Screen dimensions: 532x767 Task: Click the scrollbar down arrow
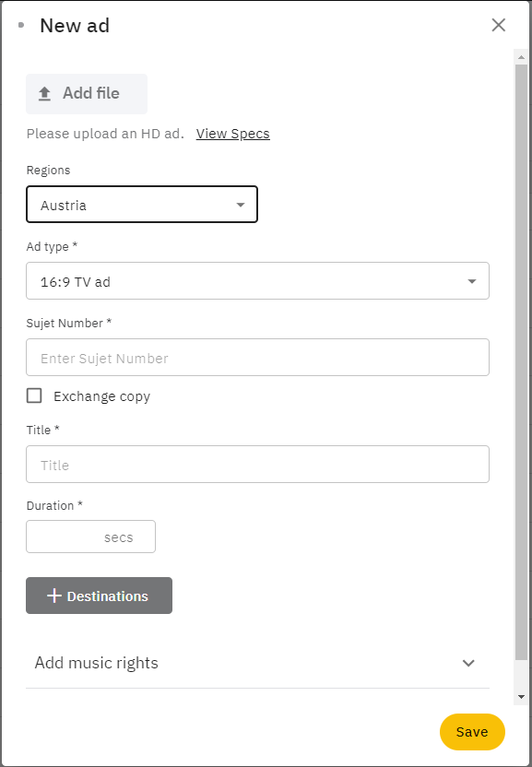pyautogui.click(x=521, y=697)
